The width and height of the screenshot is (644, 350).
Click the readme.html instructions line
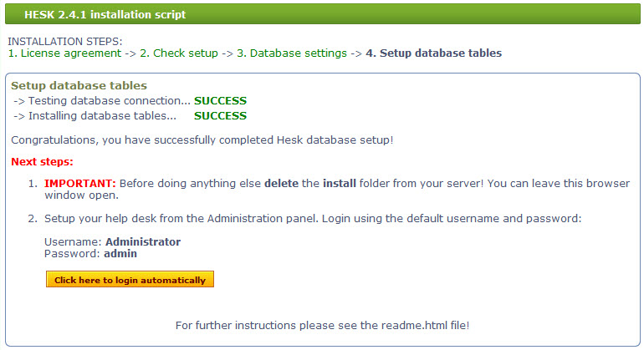coord(322,326)
